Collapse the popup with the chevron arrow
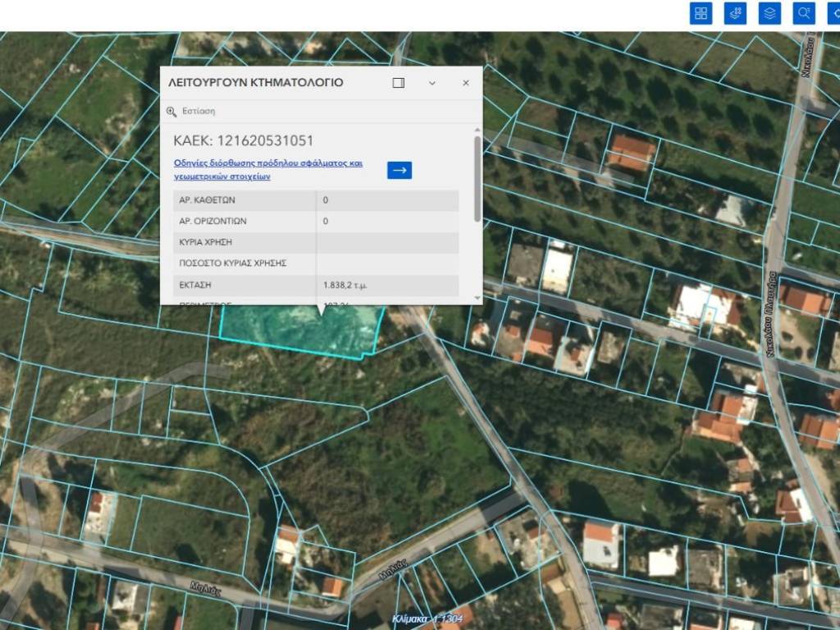This screenshot has width=840, height=630. click(432, 83)
